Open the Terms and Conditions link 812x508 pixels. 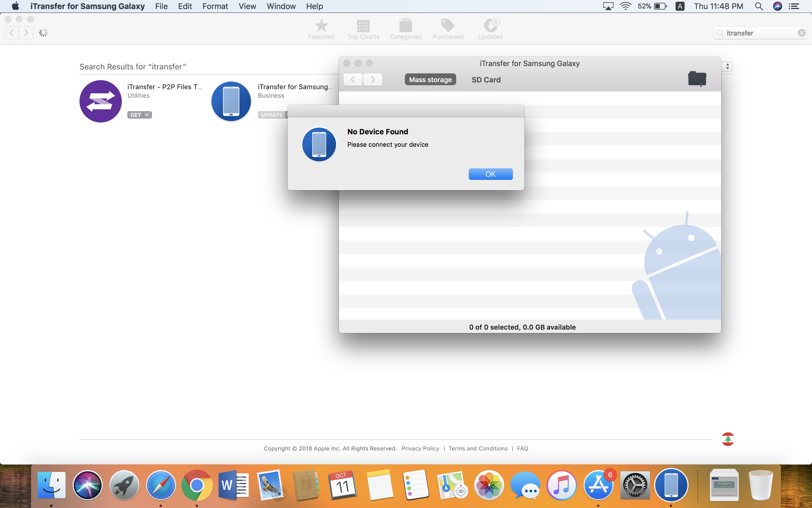tap(478, 448)
